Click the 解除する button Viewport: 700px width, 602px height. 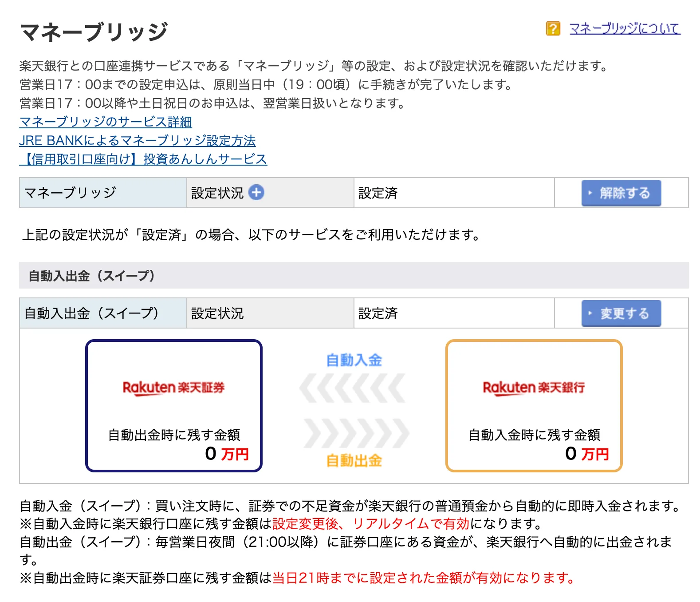621,193
